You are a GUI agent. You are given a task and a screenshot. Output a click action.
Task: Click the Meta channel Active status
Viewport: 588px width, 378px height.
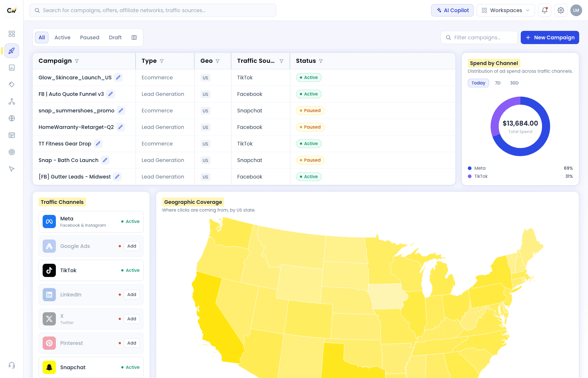(130, 222)
